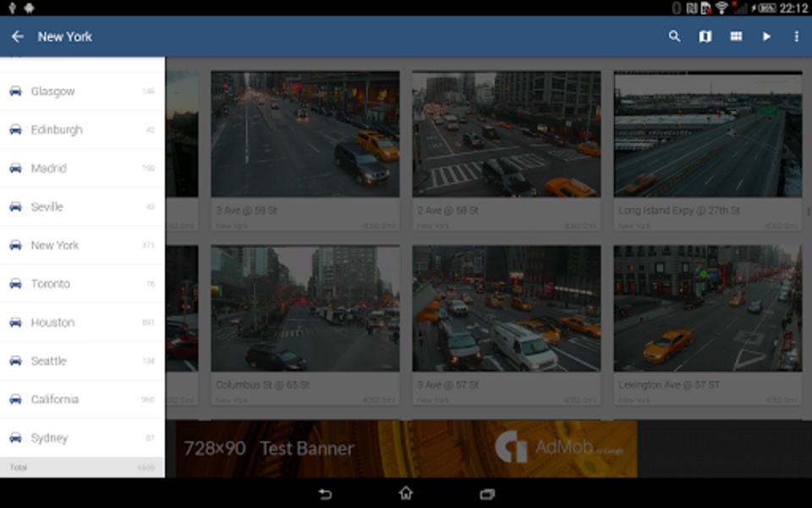Open the 3 Ave @ 57 St camera thumbnail
The image size is (812, 508).
click(x=507, y=308)
